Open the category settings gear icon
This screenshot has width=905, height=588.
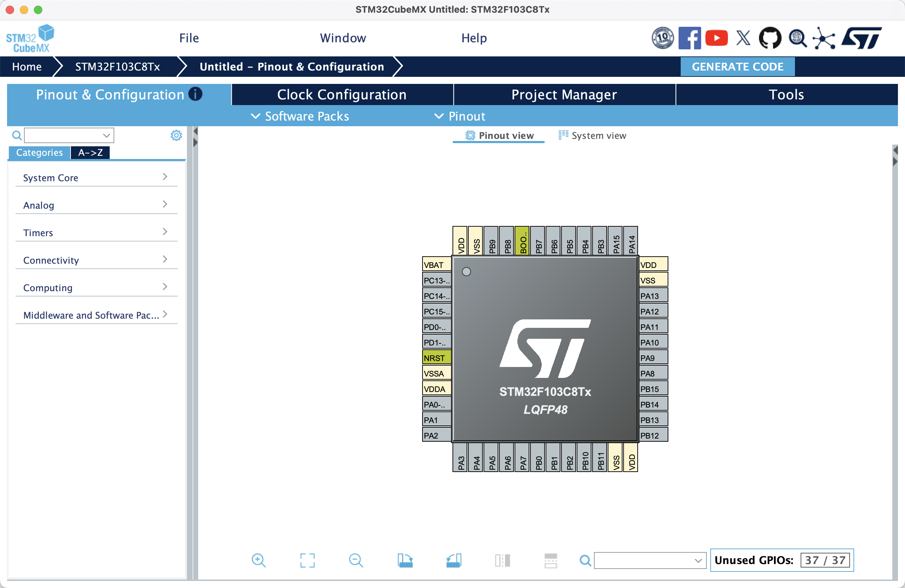coord(176,136)
